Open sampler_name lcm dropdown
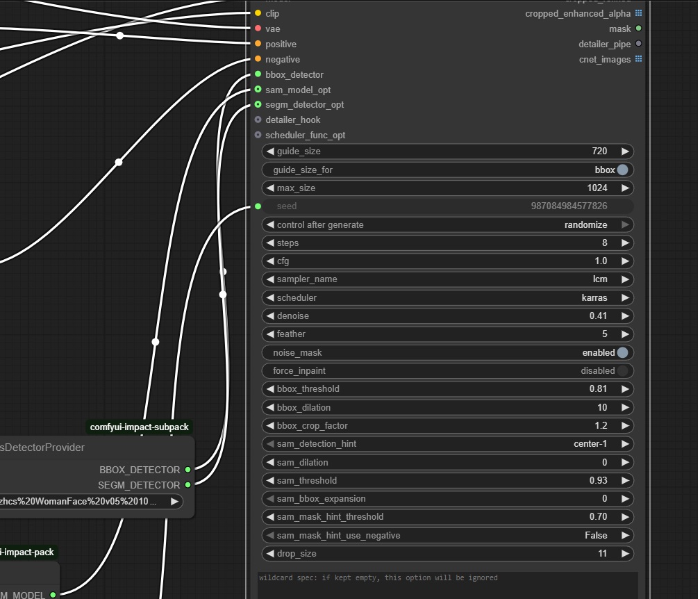Viewport: 700px width, 599px height. coord(447,279)
